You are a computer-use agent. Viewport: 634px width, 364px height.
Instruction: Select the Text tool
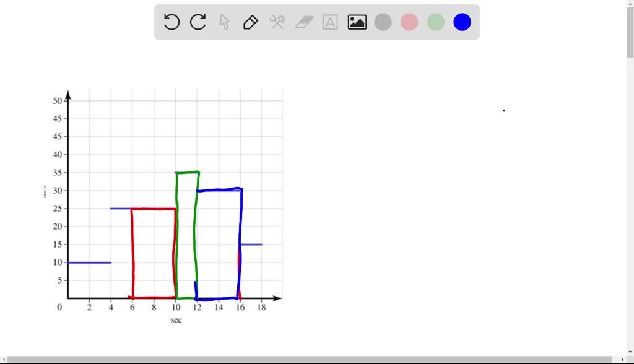point(329,22)
